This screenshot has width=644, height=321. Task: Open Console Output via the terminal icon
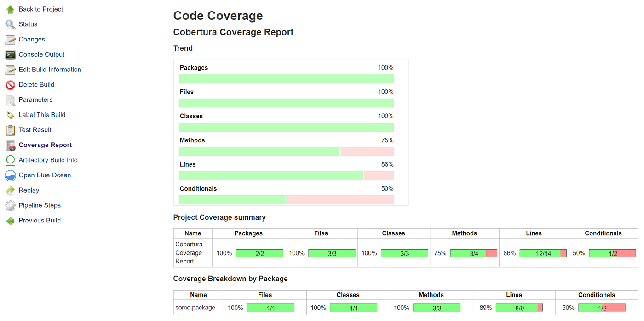point(10,54)
